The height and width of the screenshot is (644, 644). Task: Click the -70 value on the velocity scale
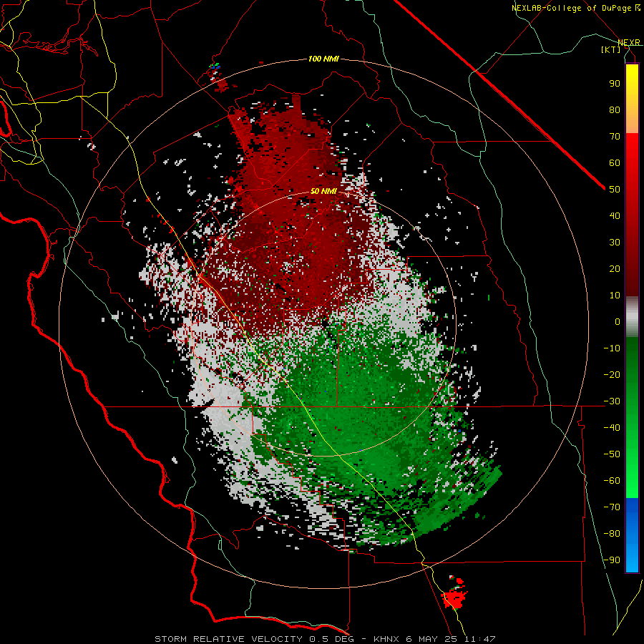tap(612, 507)
